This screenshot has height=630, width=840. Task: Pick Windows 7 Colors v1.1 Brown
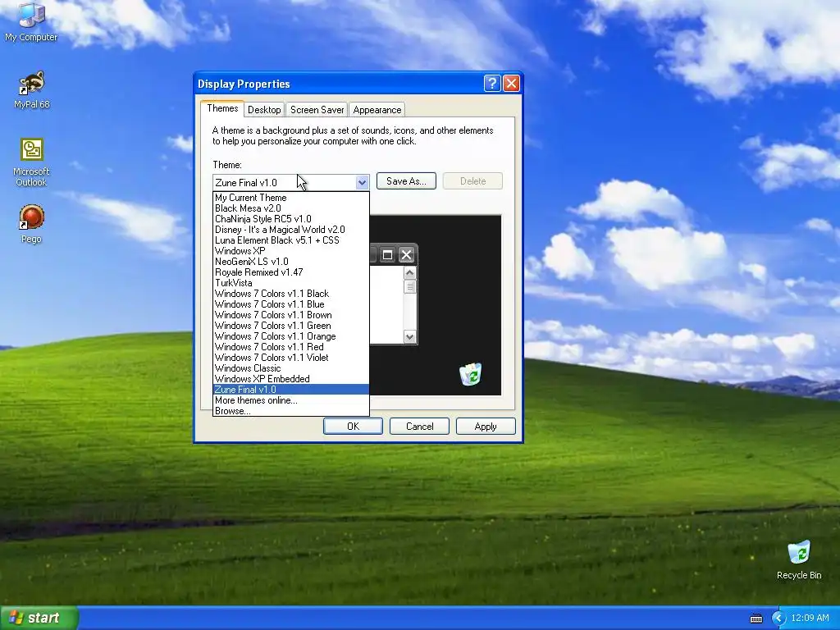point(291,315)
